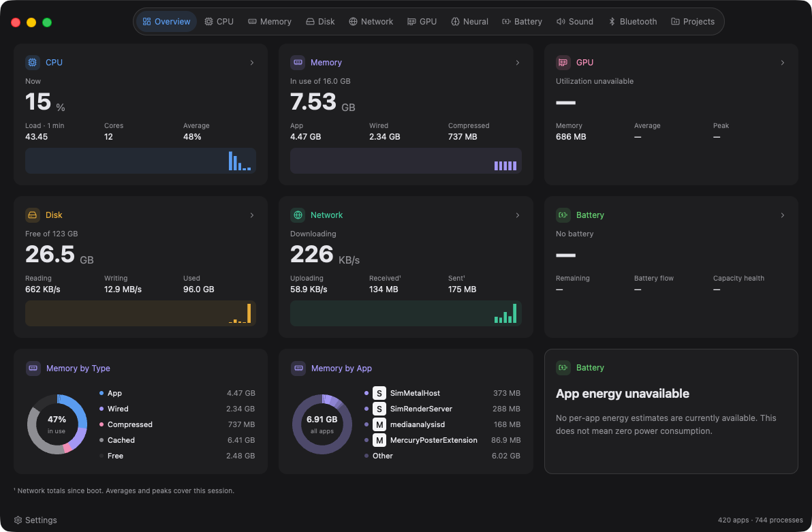Click the green window zoom button

point(46,22)
